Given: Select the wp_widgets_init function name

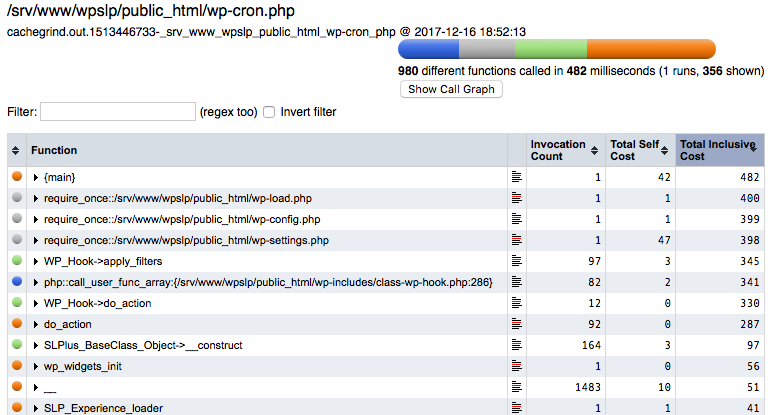Looking at the screenshot, I should (83, 367).
